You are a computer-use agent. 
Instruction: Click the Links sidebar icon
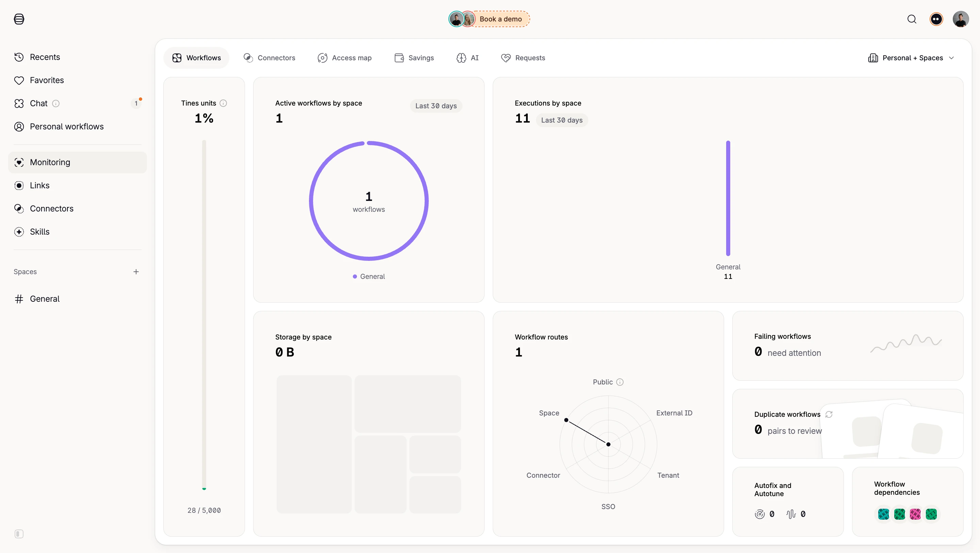coord(19,186)
